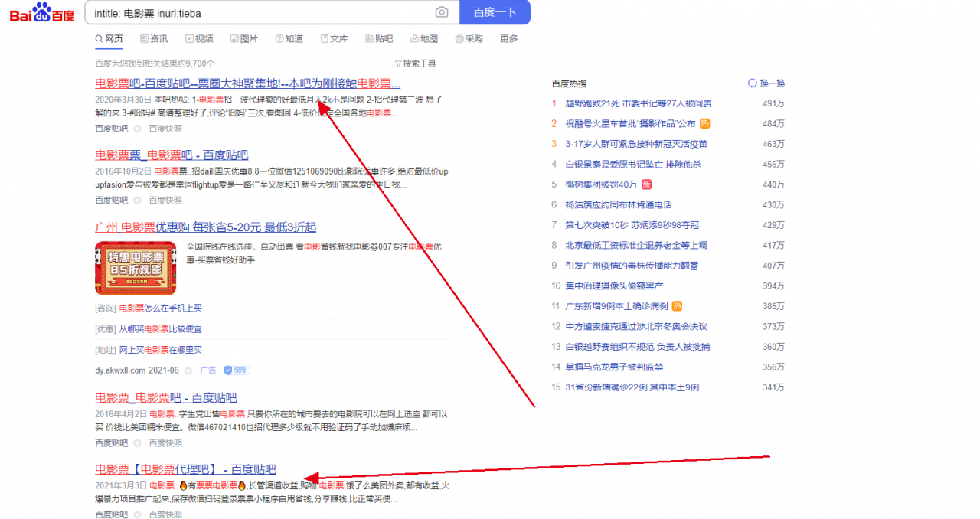Expand the 更多 tab menu
Viewport: 980px width, 519px height.
point(509,39)
